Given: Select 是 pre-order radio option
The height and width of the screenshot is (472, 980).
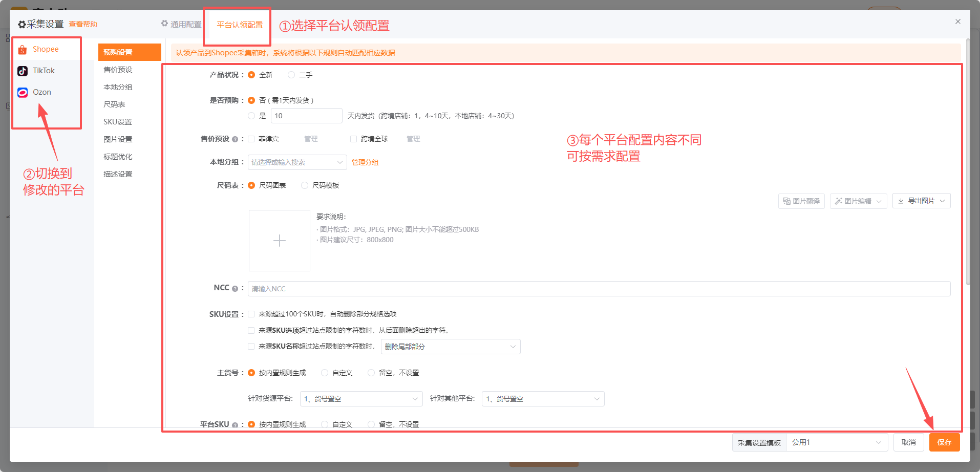Looking at the screenshot, I should [x=251, y=116].
